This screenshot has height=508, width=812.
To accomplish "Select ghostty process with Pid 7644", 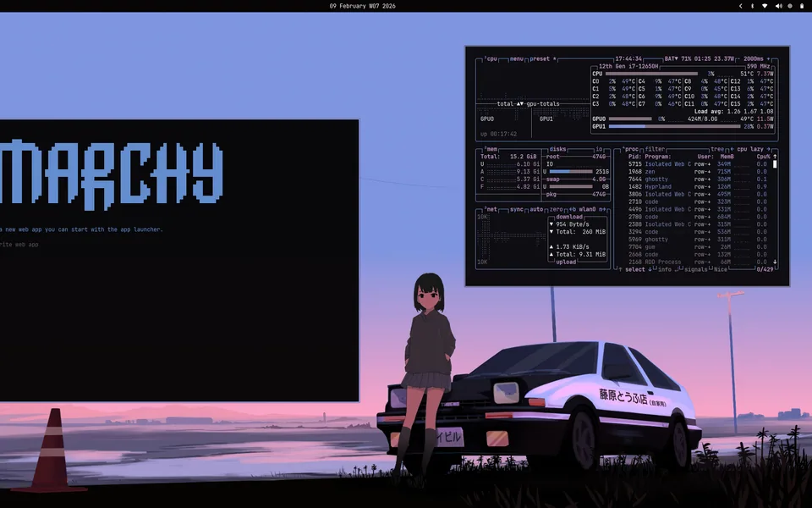I will pos(698,179).
